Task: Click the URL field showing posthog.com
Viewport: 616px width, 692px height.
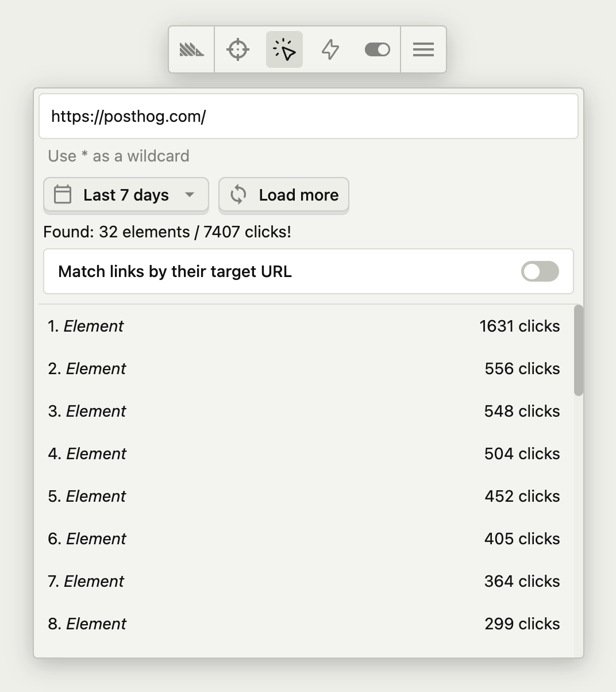Action: [309, 116]
